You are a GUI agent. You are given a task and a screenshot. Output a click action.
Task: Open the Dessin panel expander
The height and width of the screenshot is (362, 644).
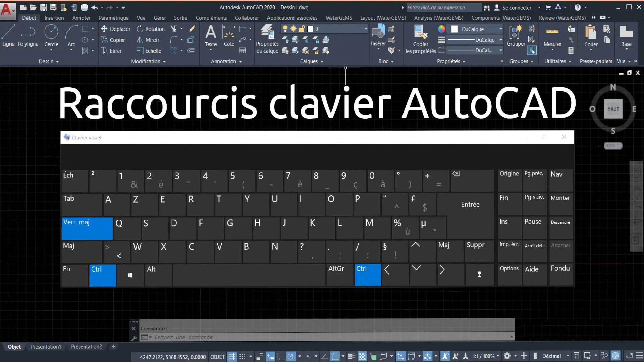coord(48,61)
